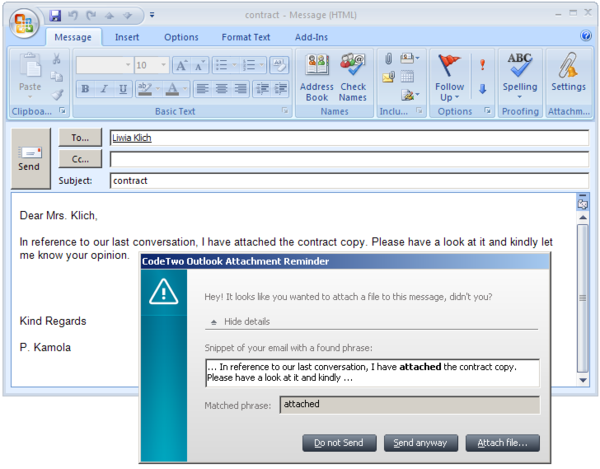Expand the Basic Text dialog launcher
The height and width of the screenshot is (469, 600).
(285, 111)
